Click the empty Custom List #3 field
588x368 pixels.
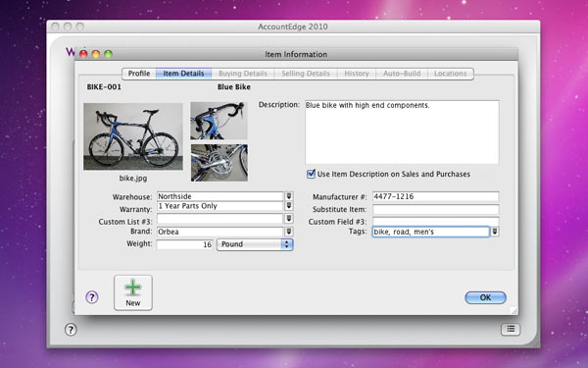coord(220,219)
